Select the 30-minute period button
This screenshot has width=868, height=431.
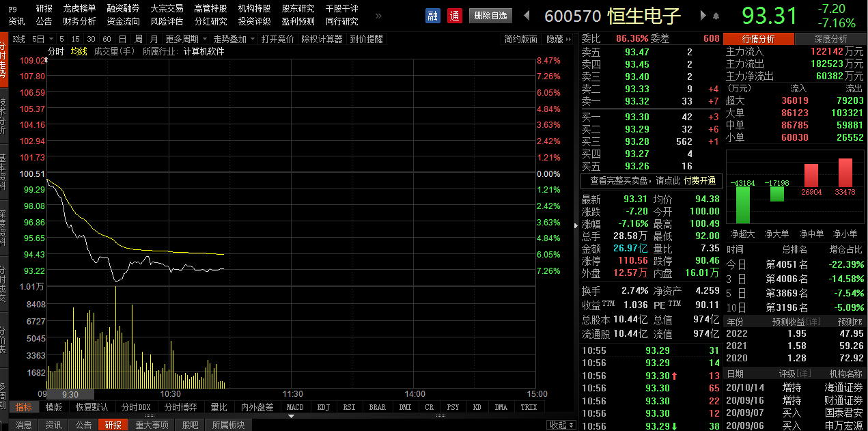91,39
